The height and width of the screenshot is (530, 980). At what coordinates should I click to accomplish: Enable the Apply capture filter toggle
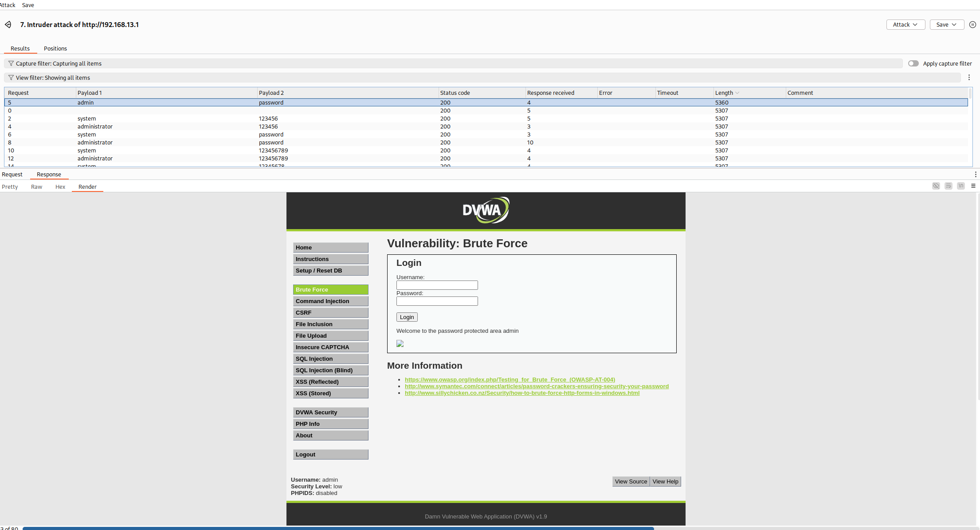(913, 63)
